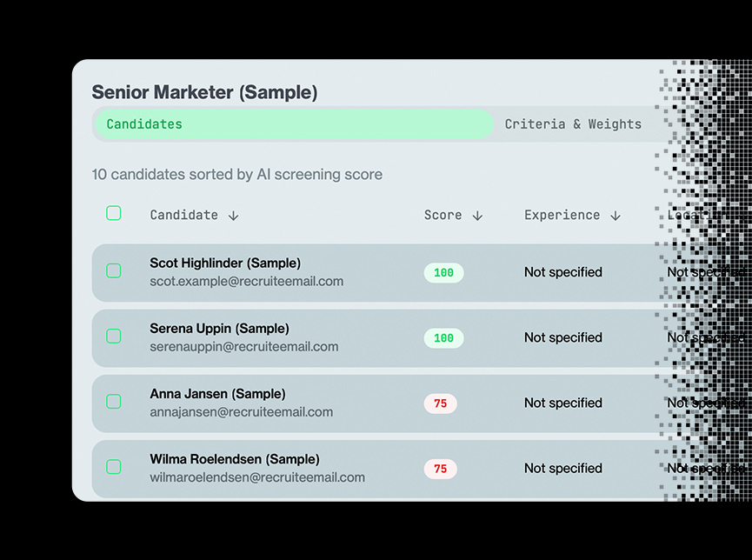The height and width of the screenshot is (560, 752).
Task: Select Serena Uppin's row checkbox
Action: pyautogui.click(x=114, y=336)
